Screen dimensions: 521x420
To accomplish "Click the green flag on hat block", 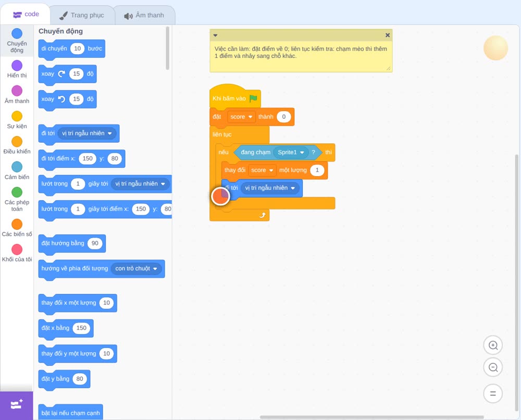I will 254,98.
